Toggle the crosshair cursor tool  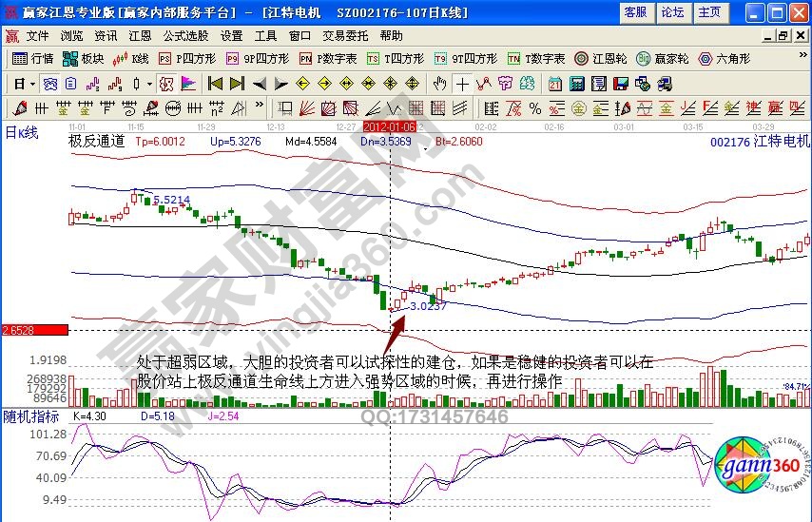tap(462, 84)
